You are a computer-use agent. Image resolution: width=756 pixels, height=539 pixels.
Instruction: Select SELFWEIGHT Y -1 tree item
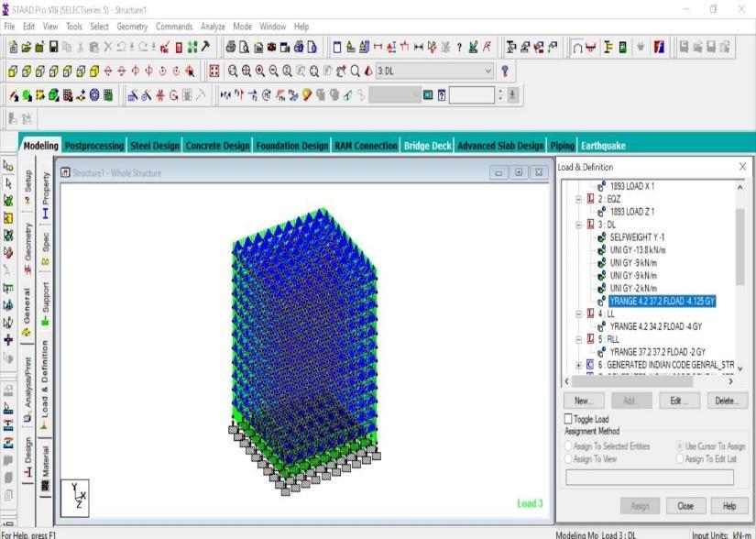(x=637, y=237)
